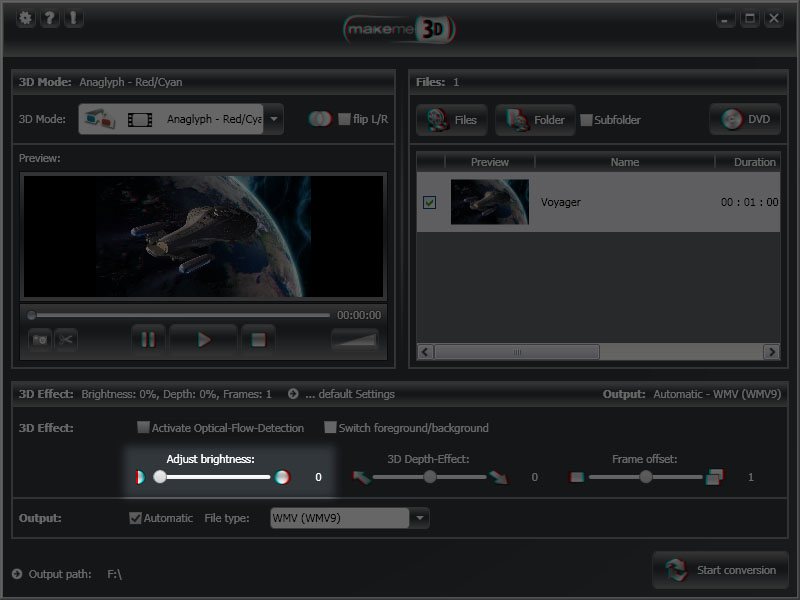The image size is (800, 600).
Task: Close the makeme3D window
Action: coord(774,19)
